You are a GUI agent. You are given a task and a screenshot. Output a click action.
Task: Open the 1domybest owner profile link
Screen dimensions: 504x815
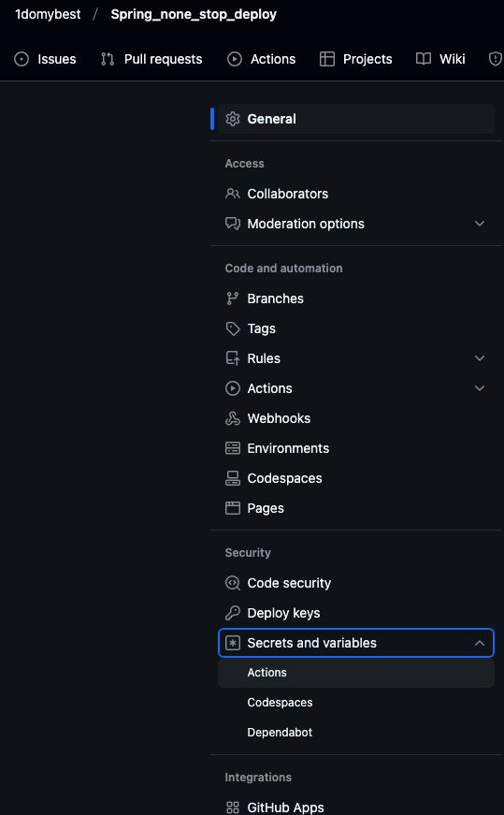point(48,14)
